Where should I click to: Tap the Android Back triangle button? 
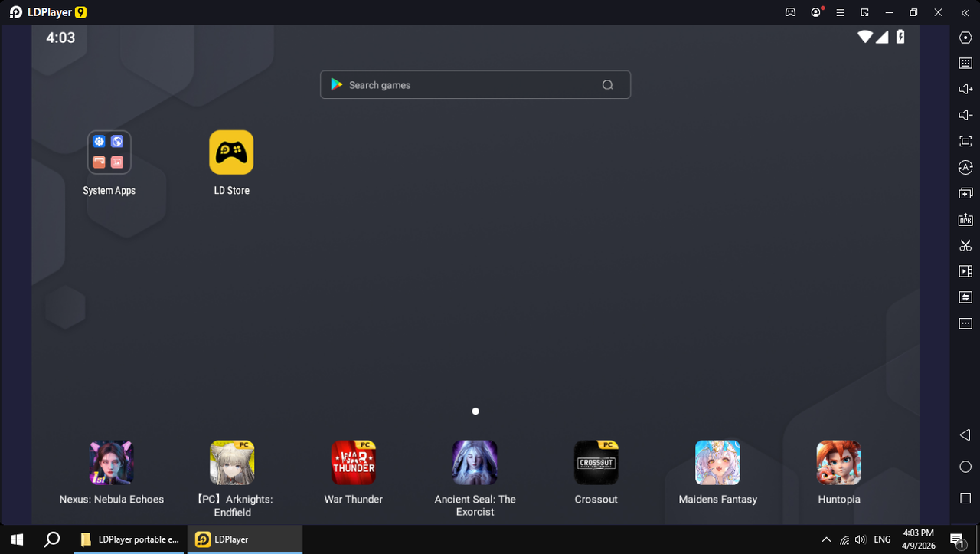tap(965, 435)
